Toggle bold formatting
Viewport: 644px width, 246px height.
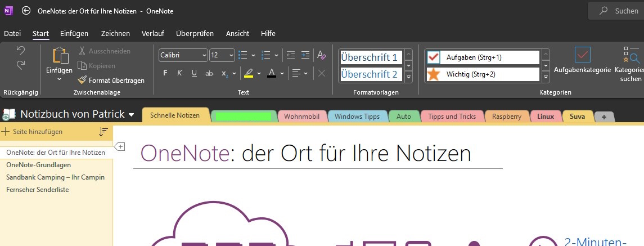tap(165, 73)
